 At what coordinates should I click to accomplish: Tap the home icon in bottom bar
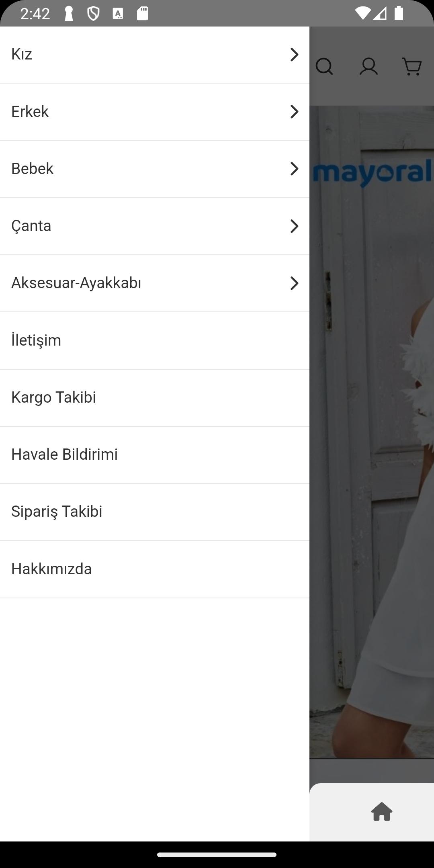(382, 811)
